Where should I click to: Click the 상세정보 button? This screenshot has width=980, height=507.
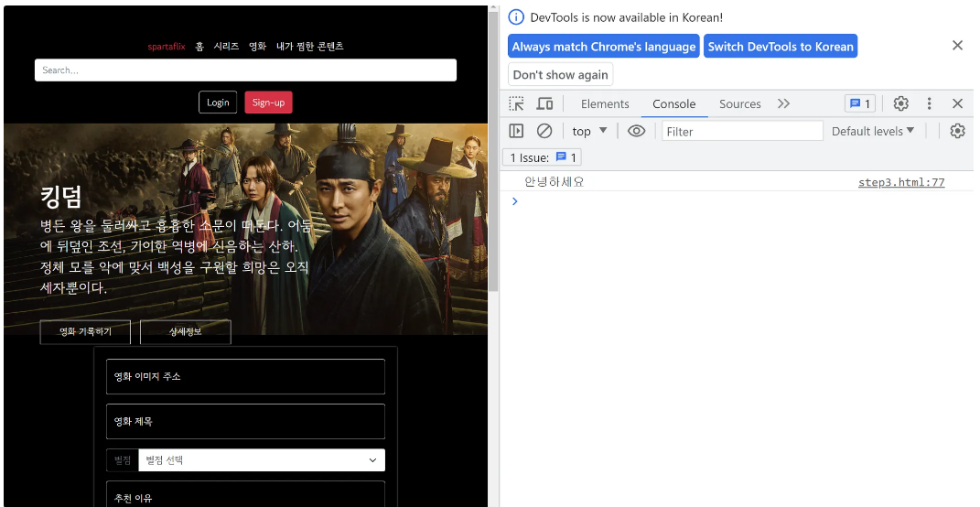(186, 332)
